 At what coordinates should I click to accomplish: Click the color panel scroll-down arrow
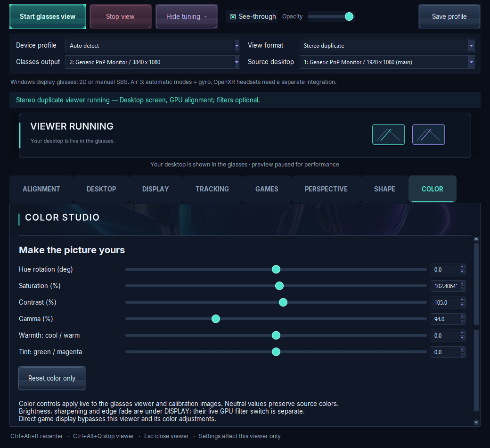[x=476, y=423]
